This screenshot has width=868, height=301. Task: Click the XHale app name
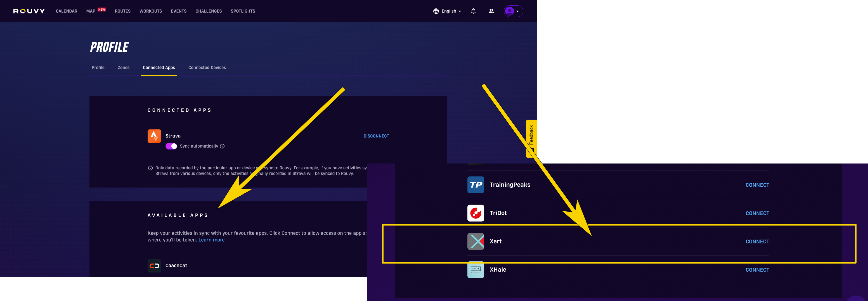coord(498,269)
